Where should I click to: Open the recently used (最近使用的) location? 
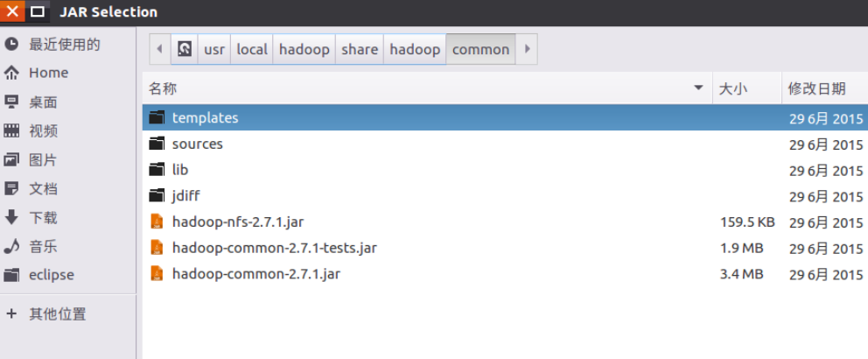(x=67, y=45)
